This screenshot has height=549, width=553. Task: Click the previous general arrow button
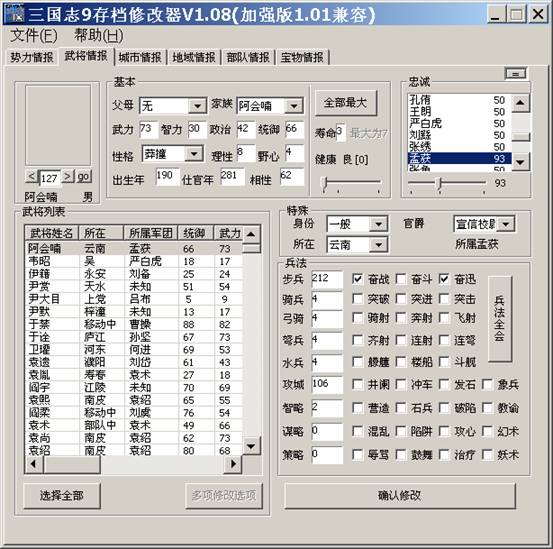click(x=31, y=176)
